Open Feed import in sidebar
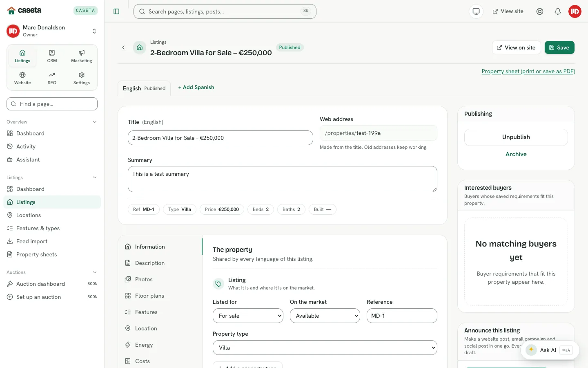The width and height of the screenshot is (588, 368). [x=52, y=241]
